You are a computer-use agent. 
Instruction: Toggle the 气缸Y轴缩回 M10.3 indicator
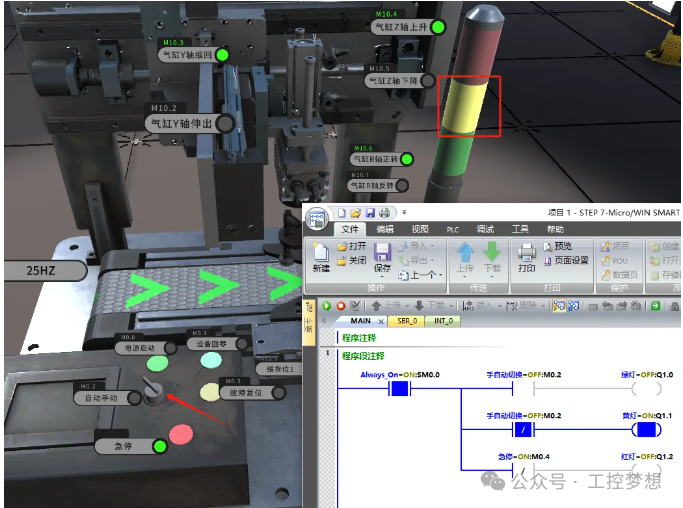(x=222, y=55)
